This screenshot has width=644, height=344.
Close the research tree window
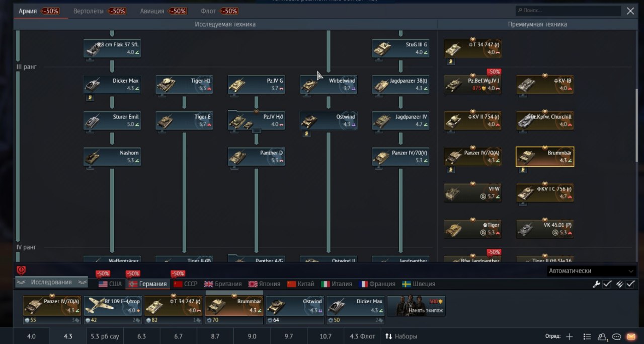[x=630, y=11]
